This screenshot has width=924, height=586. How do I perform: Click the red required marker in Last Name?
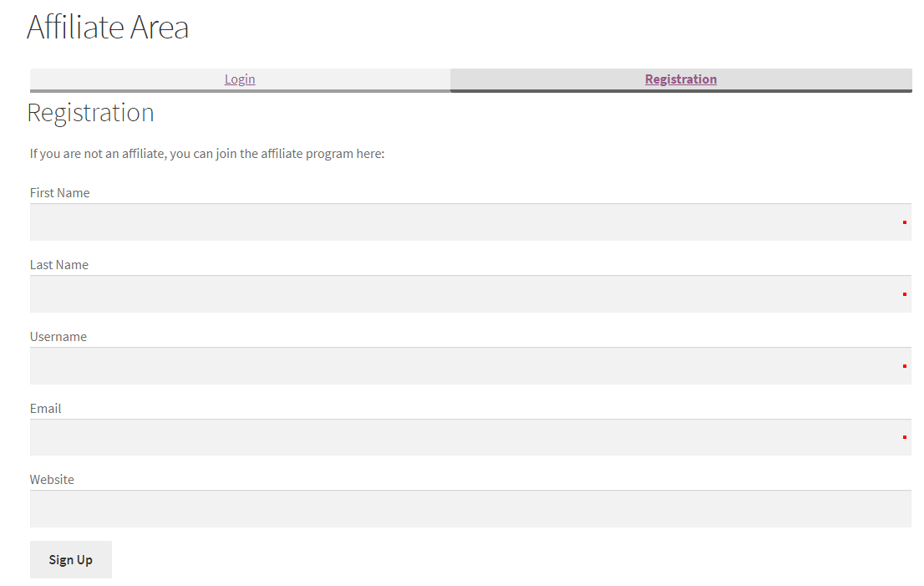[904, 294]
